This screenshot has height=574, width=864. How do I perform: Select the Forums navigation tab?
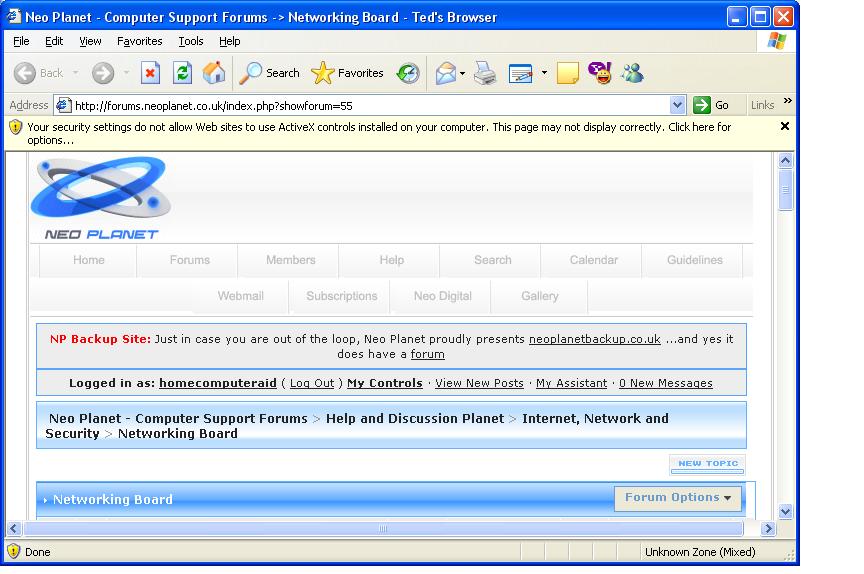pos(190,260)
